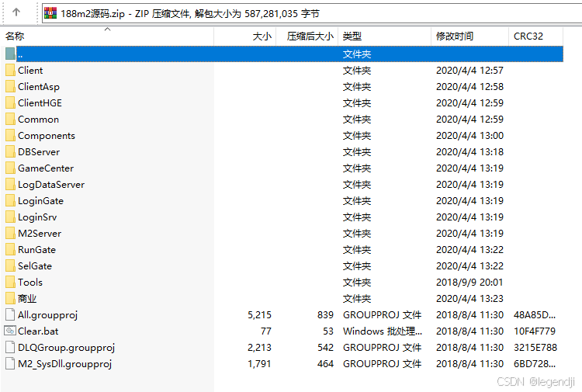Select the DBServer folder icon
Screen dimensions: 582x392
(10, 152)
